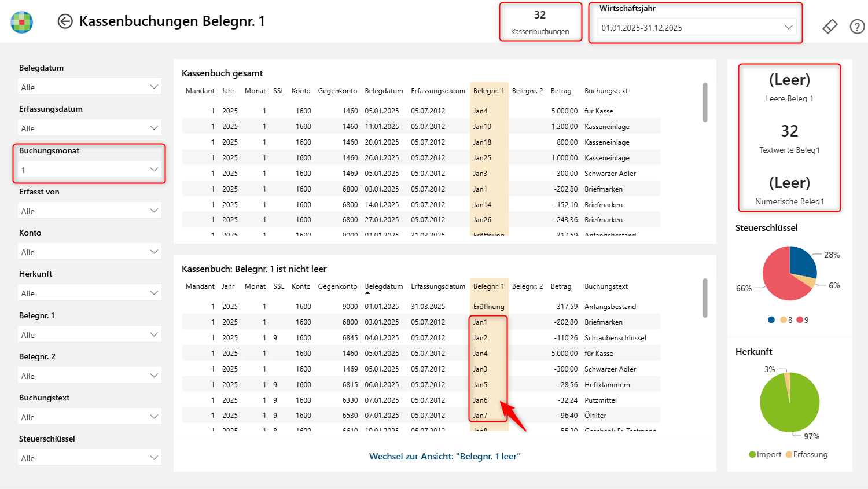Expand the Buchungstext filter dropdown
Viewport: 868px width, 489px height.
pyautogui.click(x=90, y=417)
